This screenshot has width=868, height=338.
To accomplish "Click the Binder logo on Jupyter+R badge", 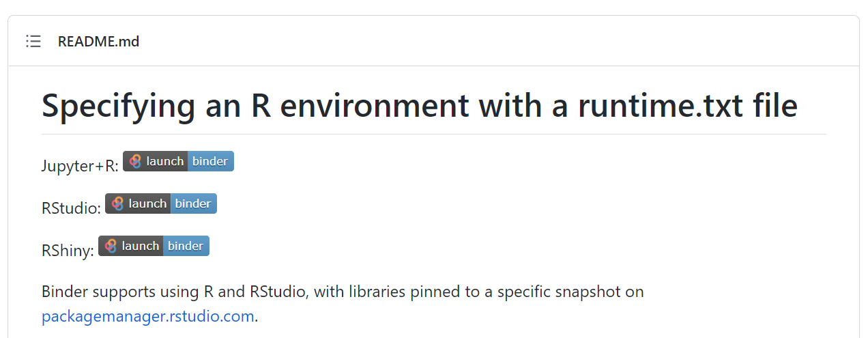I will (x=136, y=161).
